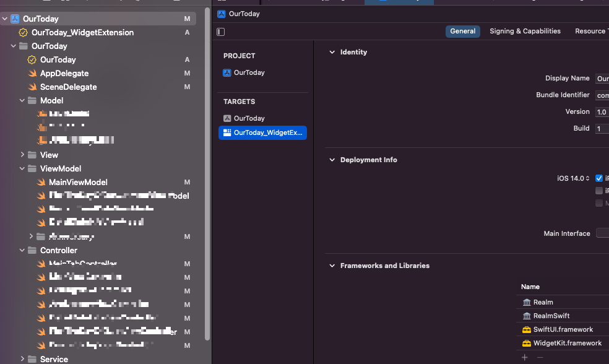609x364 pixels.
Task: Click the View folder icon
Action: point(32,155)
